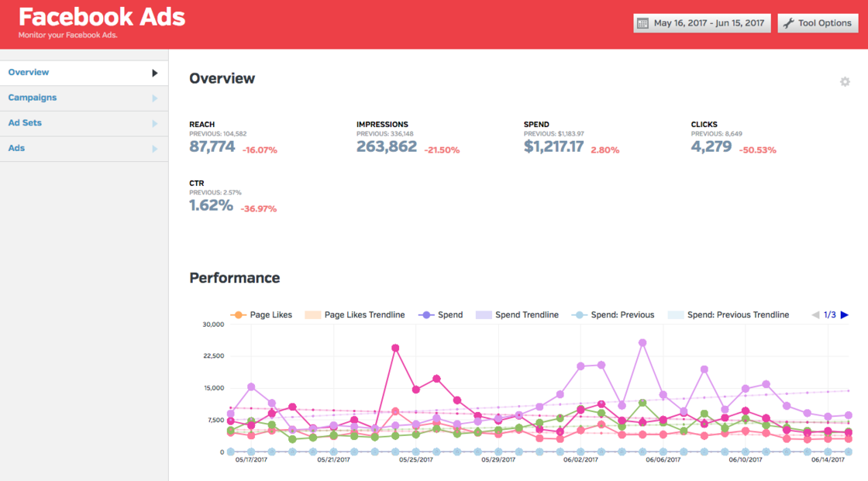Image resolution: width=868 pixels, height=481 pixels.
Task: Open Ad Sets in the sidebar
Action: click(84, 123)
